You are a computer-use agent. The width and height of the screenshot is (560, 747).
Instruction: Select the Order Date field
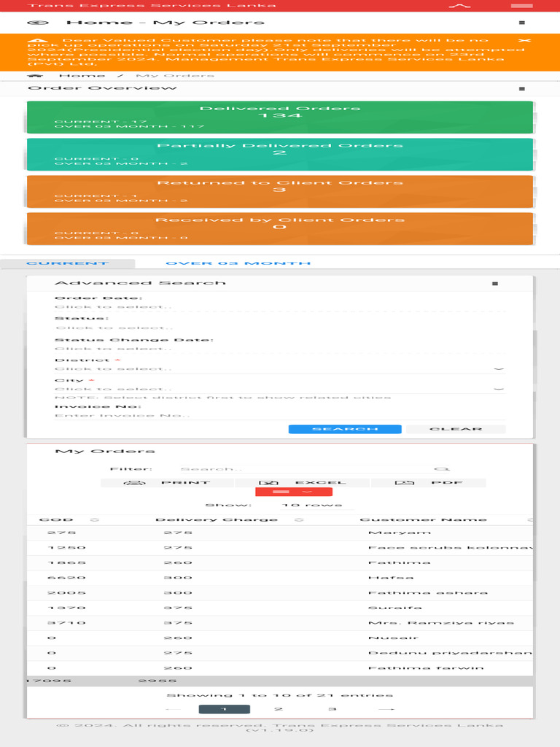(279, 307)
